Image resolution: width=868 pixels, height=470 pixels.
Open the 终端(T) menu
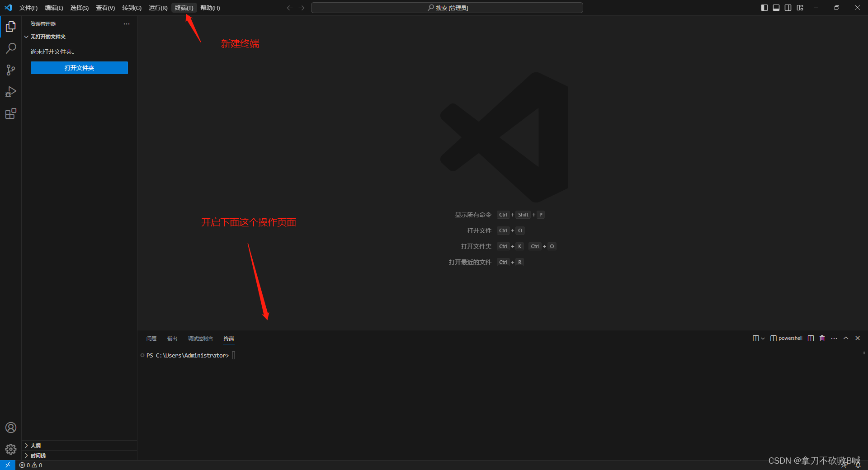184,8
